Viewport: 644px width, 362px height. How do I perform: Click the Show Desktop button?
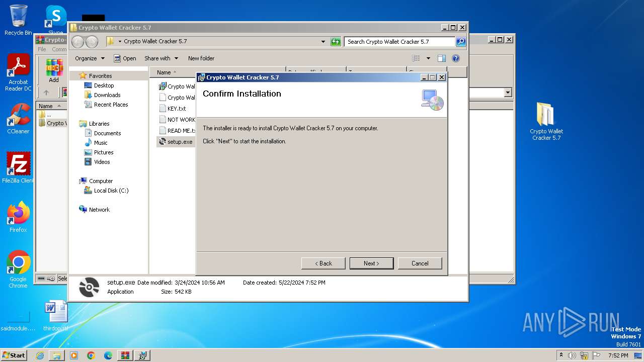click(x=639, y=355)
